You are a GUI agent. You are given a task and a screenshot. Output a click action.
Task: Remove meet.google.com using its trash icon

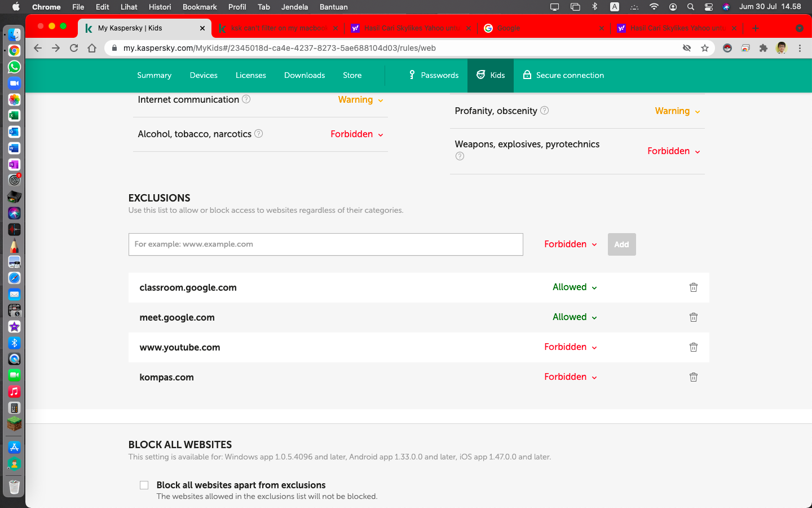[694, 317]
